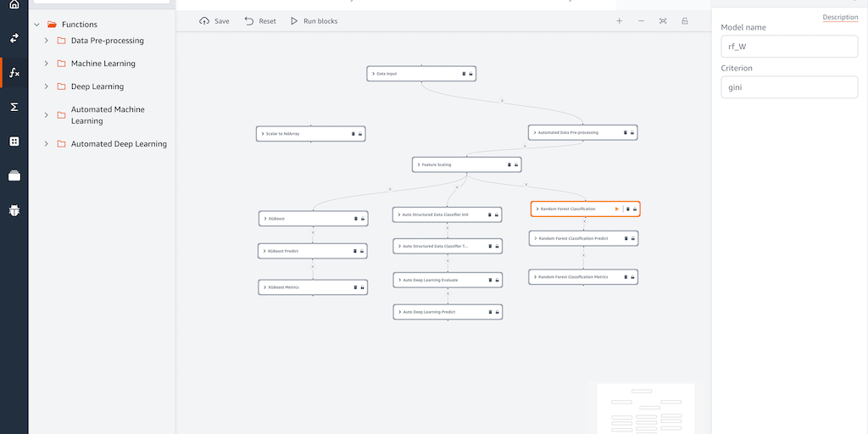Click the Model name input field

(789, 47)
